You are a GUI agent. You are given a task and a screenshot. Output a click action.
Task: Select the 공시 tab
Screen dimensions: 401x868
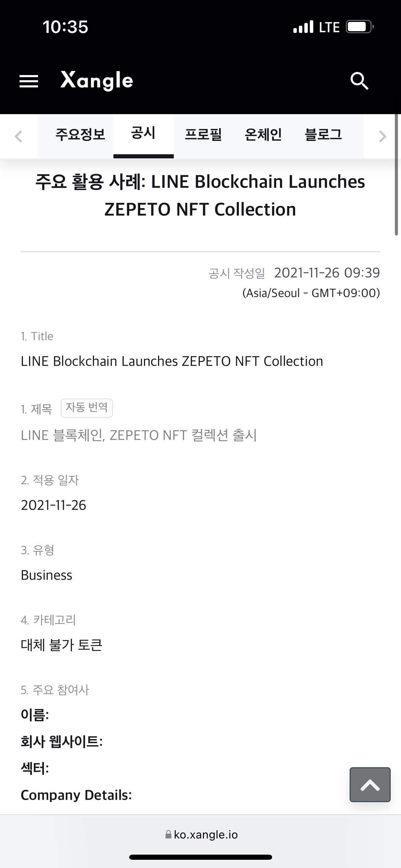143,133
